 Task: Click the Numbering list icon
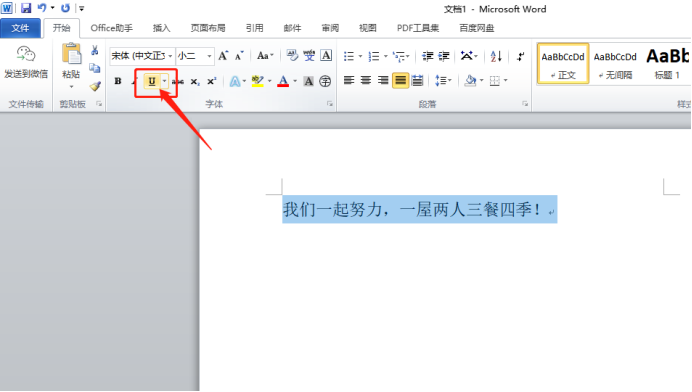point(374,56)
